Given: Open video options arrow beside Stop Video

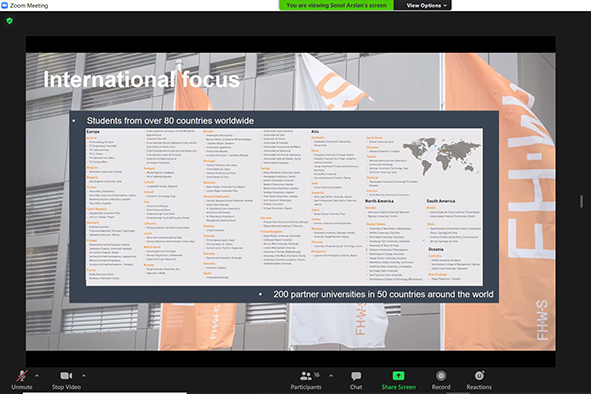Looking at the screenshot, I should click(x=84, y=376).
